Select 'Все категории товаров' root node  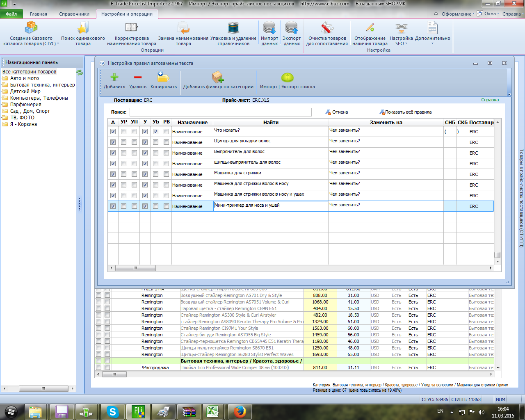coord(29,72)
